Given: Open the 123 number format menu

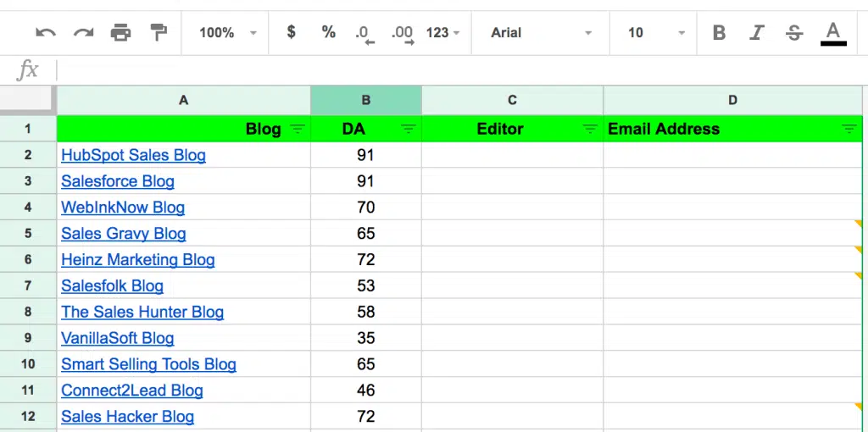Looking at the screenshot, I should [x=442, y=33].
